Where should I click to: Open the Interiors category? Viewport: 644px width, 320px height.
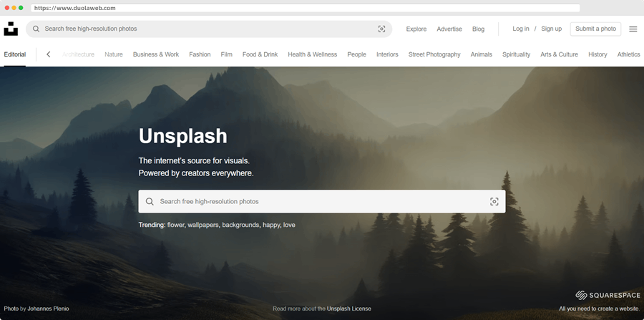(387, 54)
